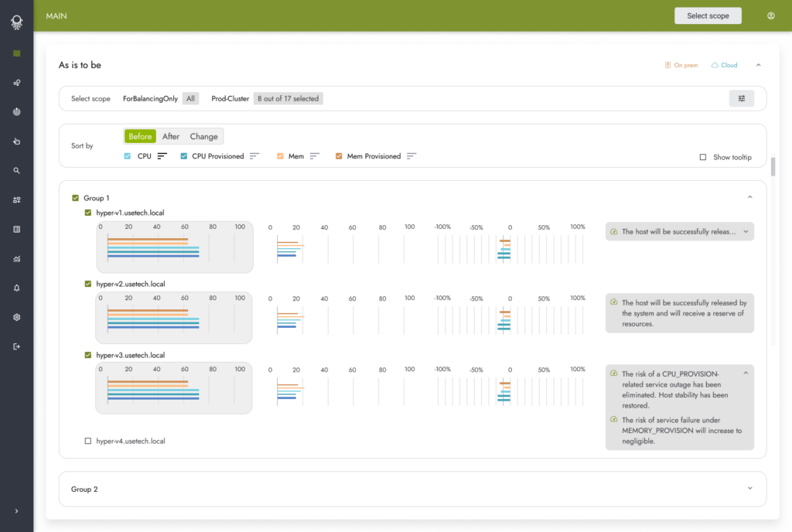Open the widgets blocks sidebar icon
The width and height of the screenshot is (792, 532).
pos(17,199)
